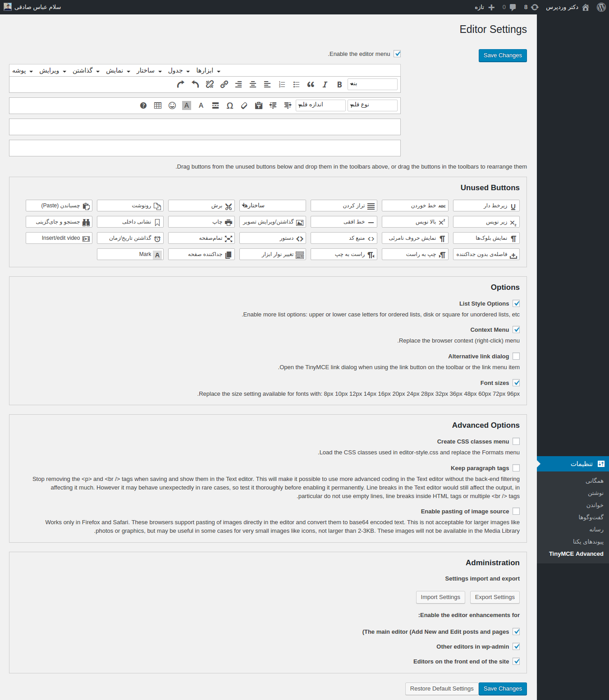This screenshot has height=700, width=609.
Task: Click the emoticon smiley icon
Action: coord(172,105)
